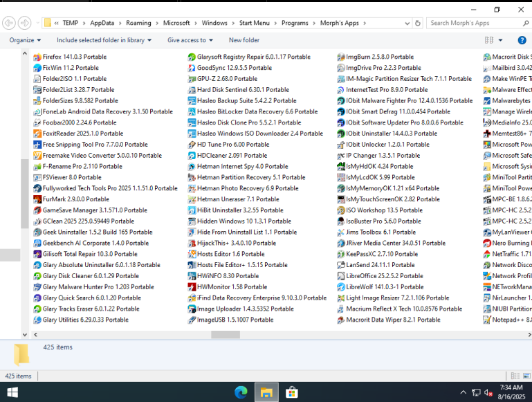Select the Geek Uninstaller 1.5.2 icon
Viewport: 532px width, 402px height.
[x=37, y=232]
